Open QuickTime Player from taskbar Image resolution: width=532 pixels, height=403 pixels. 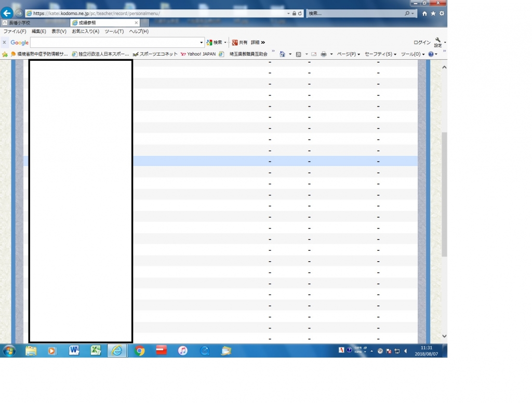205,351
